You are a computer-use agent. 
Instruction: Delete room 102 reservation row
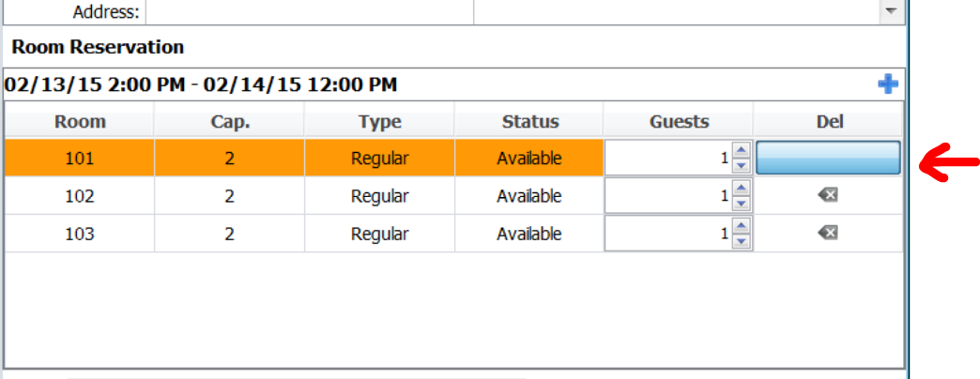coord(828,196)
